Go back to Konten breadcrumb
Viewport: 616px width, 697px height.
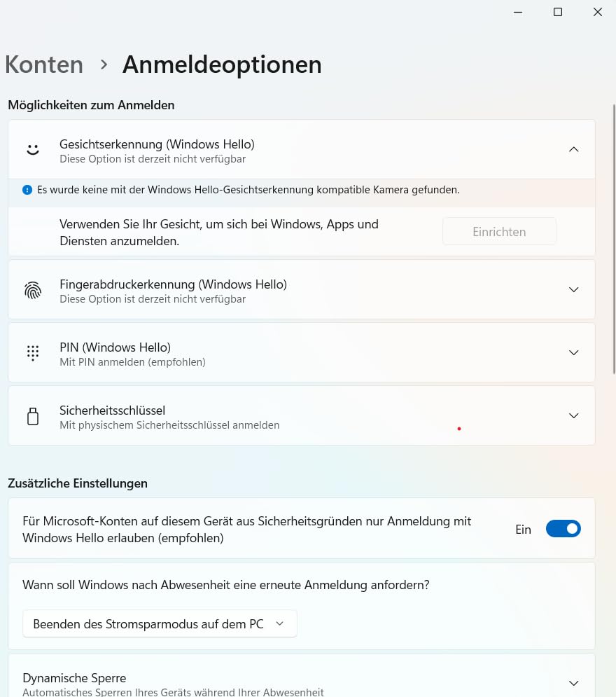click(44, 65)
